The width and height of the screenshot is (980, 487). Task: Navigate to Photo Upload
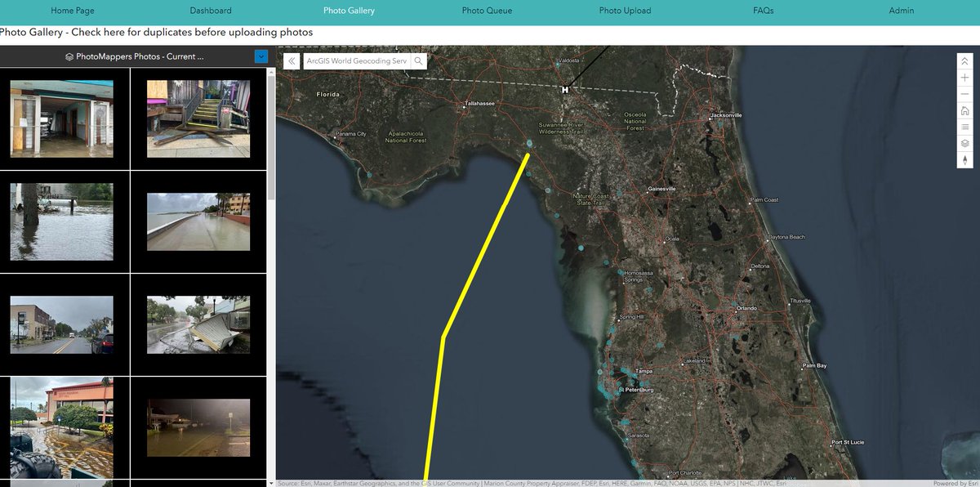point(625,11)
